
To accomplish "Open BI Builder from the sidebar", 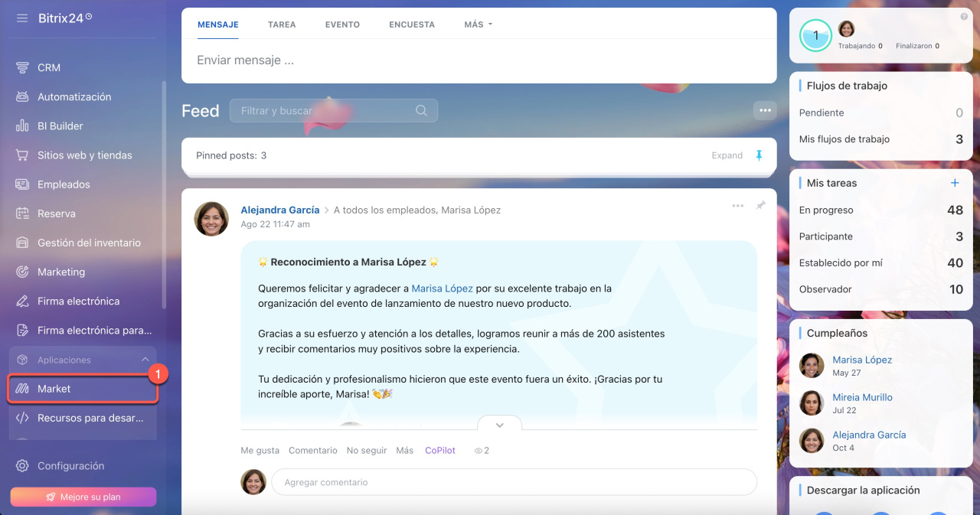I will tap(60, 126).
